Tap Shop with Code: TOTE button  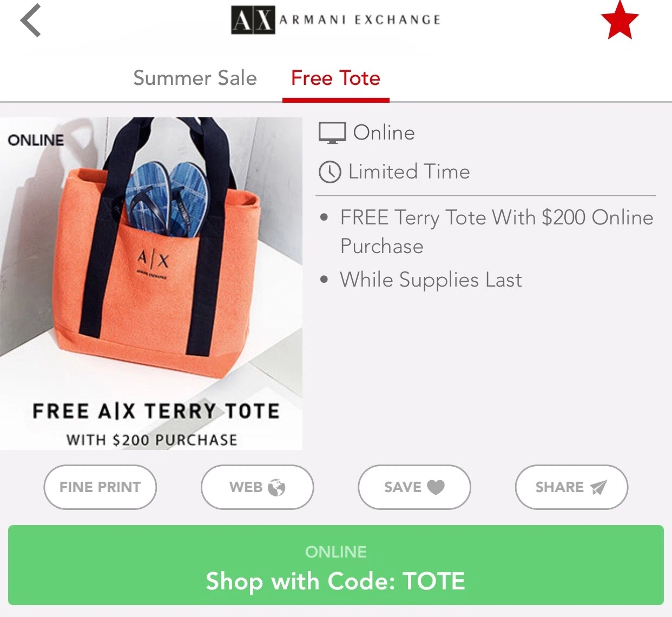click(x=336, y=565)
